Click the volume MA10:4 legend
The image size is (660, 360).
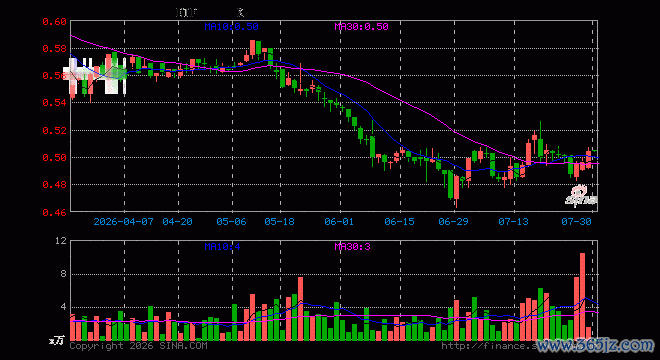(x=223, y=246)
